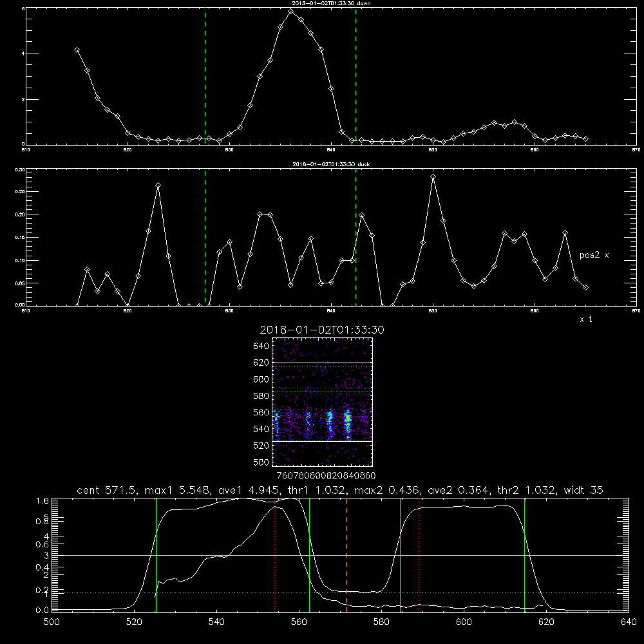
Task: Click the 640 tick label of bottom plot x-axis
Action: point(629,622)
